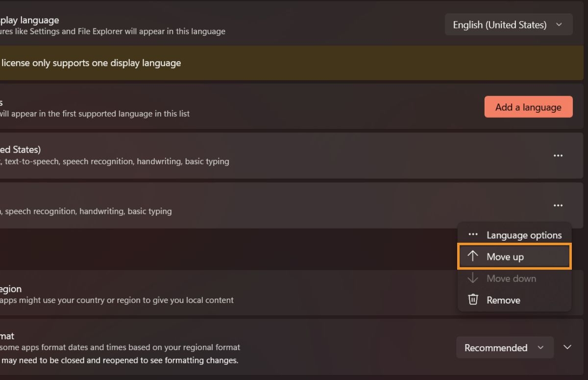Click the trash icon beside Remove

pos(473,300)
